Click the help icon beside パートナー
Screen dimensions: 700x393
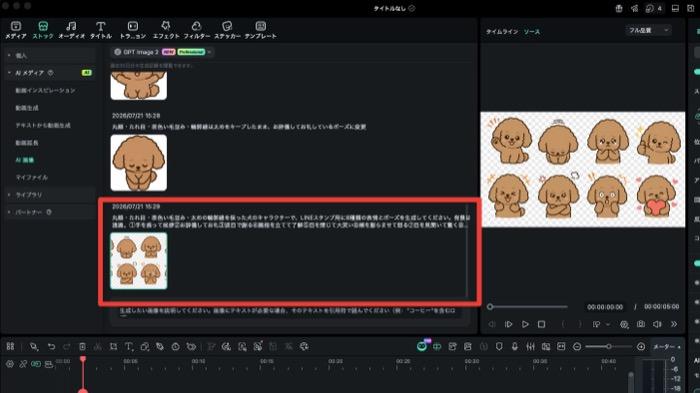pos(49,212)
